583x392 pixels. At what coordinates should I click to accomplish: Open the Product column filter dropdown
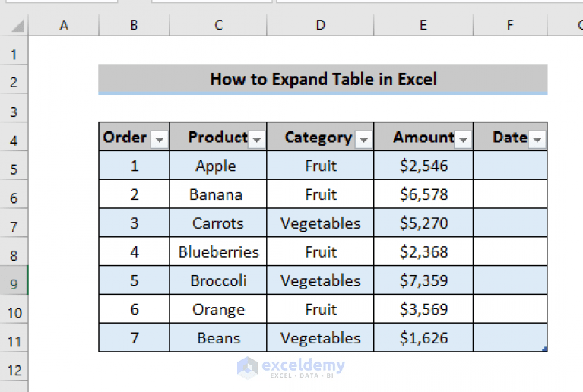tap(257, 140)
